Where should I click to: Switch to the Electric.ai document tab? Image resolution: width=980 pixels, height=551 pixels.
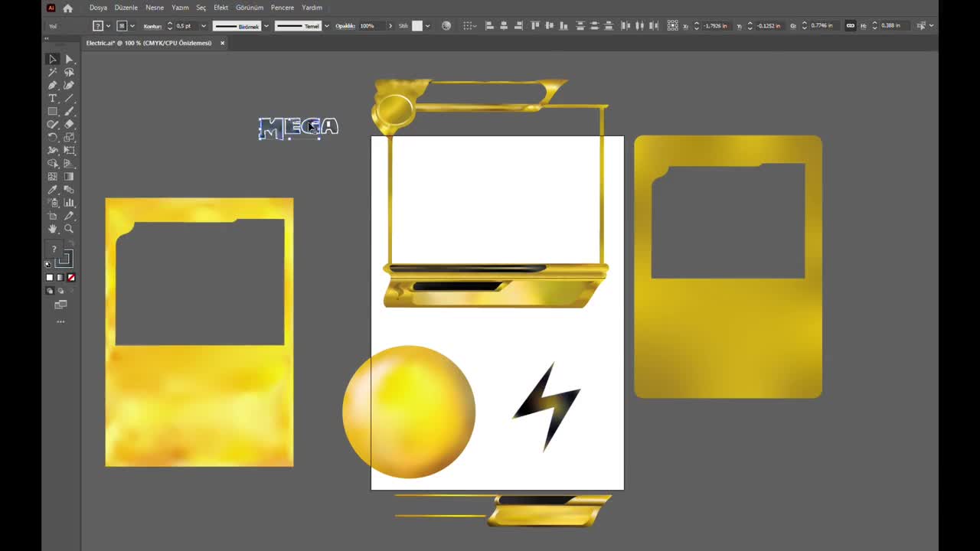click(x=149, y=43)
